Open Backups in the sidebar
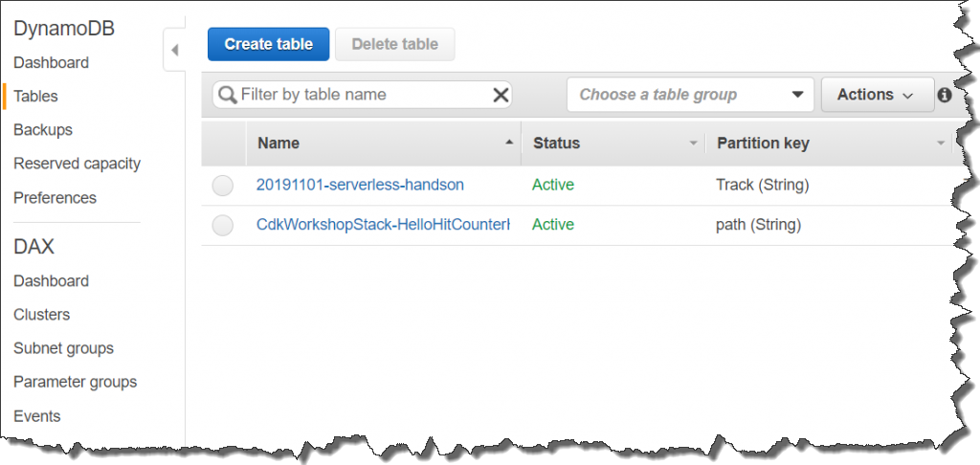The width and height of the screenshot is (980, 465). (x=43, y=130)
